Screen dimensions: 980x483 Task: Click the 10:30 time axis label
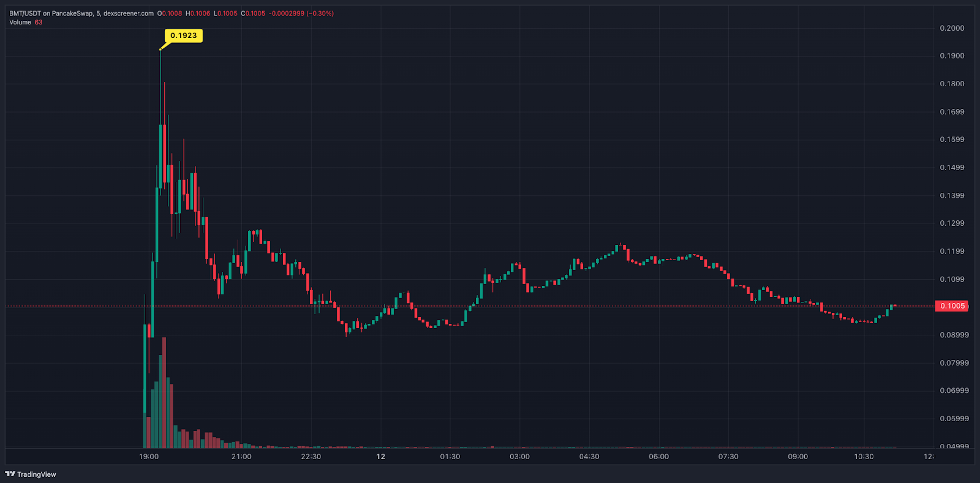(x=864, y=457)
